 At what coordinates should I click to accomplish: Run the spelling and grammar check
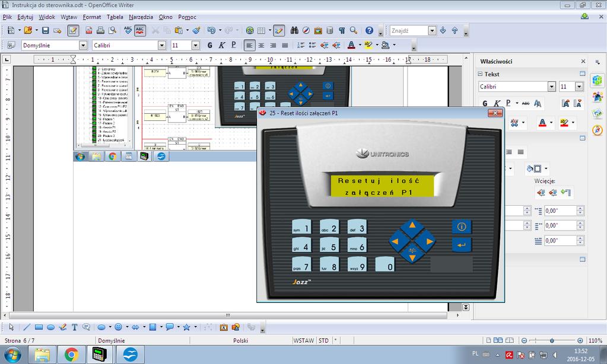[128, 30]
